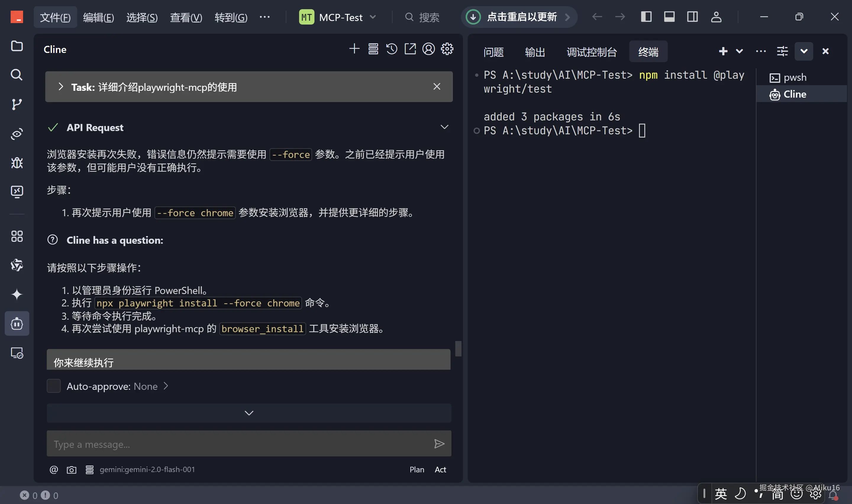
Task: Open the sparkle AI icon in activity bar
Action: [17, 294]
